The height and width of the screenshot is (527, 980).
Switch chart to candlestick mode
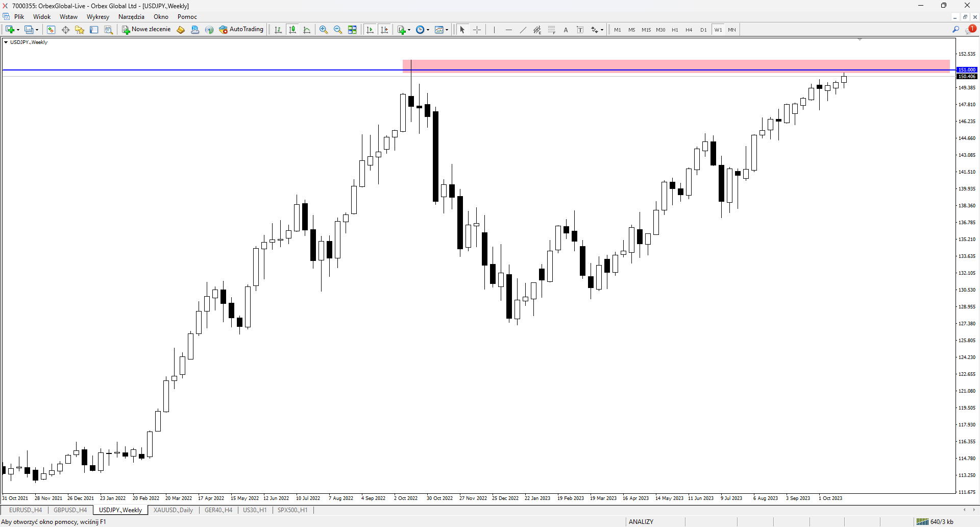[292, 30]
